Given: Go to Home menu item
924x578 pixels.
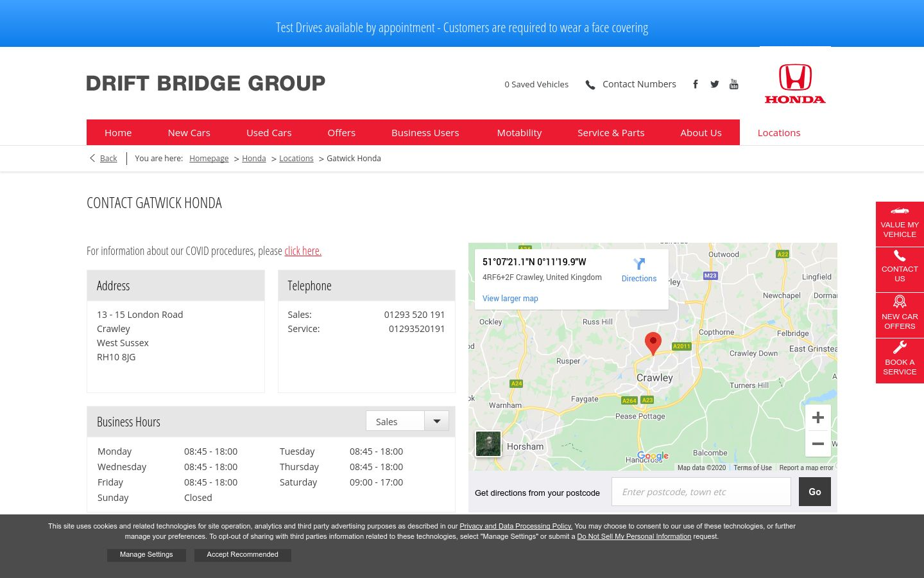Looking at the screenshot, I should pyautogui.click(x=118, y=132).
